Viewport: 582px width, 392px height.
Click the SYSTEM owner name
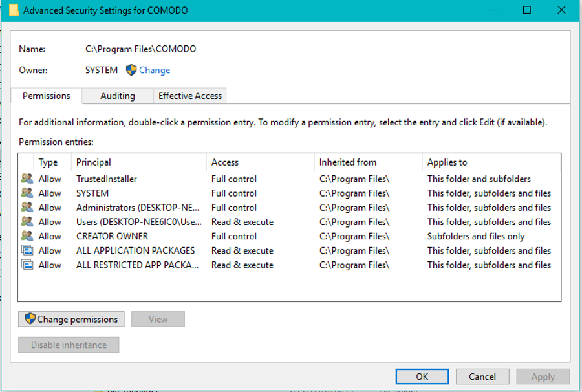tap(102, 70)
